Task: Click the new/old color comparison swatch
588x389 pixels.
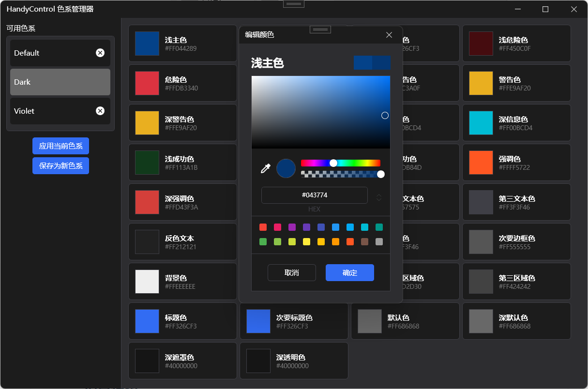Action: click(373, 63)
